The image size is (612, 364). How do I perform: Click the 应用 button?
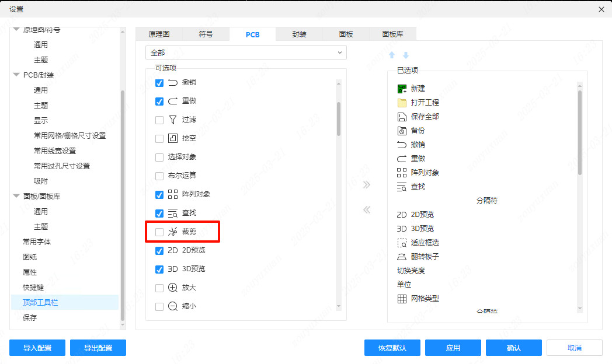tap(453, 347)
